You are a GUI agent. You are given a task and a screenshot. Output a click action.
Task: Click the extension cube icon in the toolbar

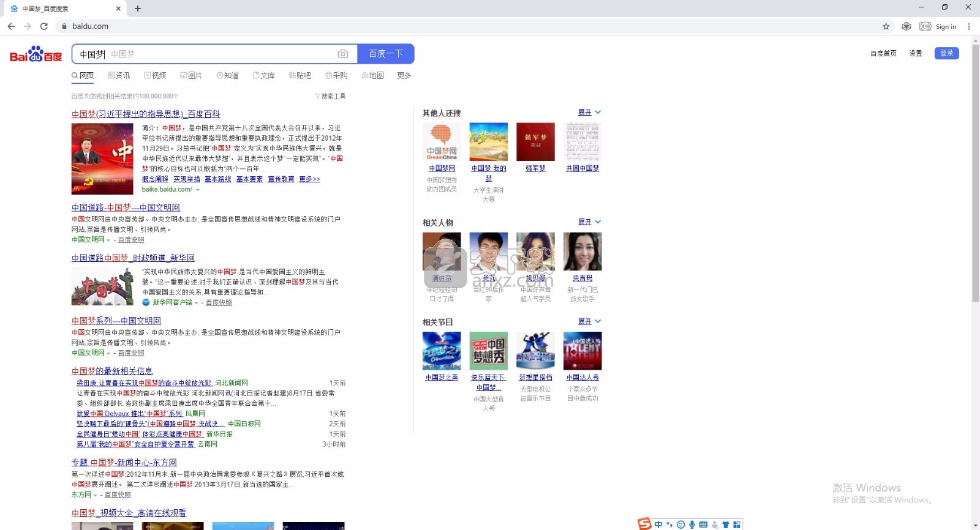(x=907, y=26)
